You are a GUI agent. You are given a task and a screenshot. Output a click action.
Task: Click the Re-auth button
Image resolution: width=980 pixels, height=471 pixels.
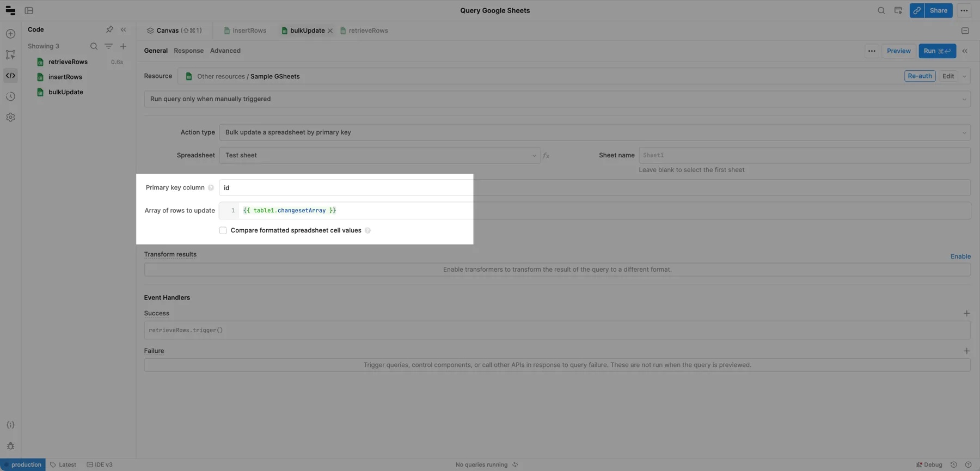(x=920, y=76)
